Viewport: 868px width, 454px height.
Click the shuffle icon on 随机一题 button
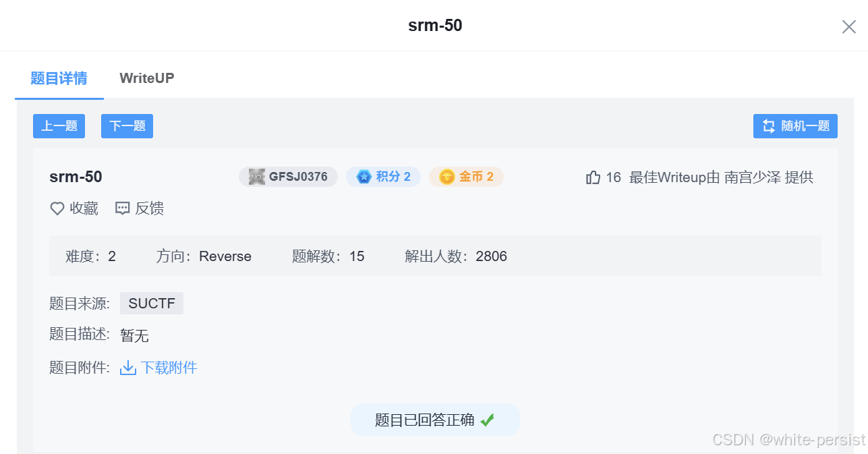click(x=768, y=125)
